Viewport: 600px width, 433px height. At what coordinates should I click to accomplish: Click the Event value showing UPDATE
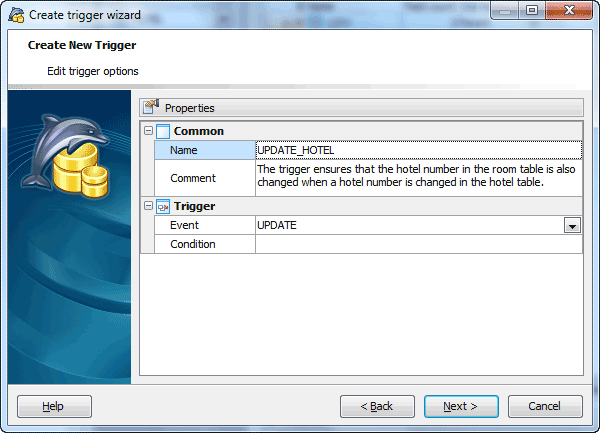[x=410, y=225]
